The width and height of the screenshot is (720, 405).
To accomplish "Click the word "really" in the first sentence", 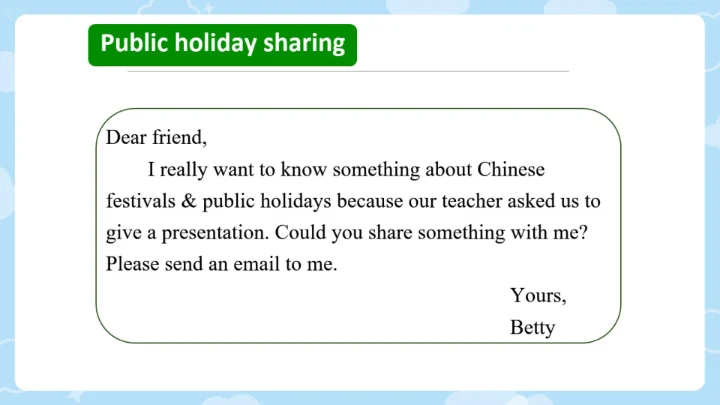I will [186, 169].
